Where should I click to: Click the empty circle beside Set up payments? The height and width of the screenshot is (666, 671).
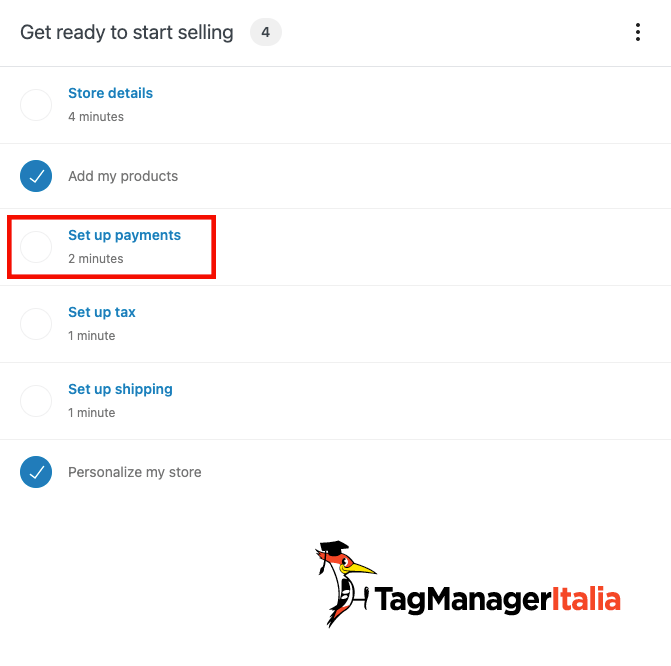36,247
